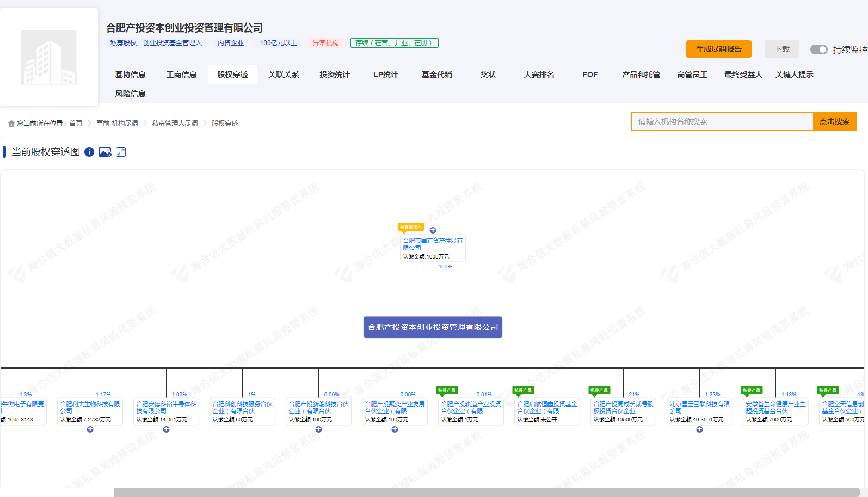The width and height of the screenshot is (868, 497).
Task: Expand the 合肥产投聚变产业发展合伙企业 node
Action: [395, 429]
